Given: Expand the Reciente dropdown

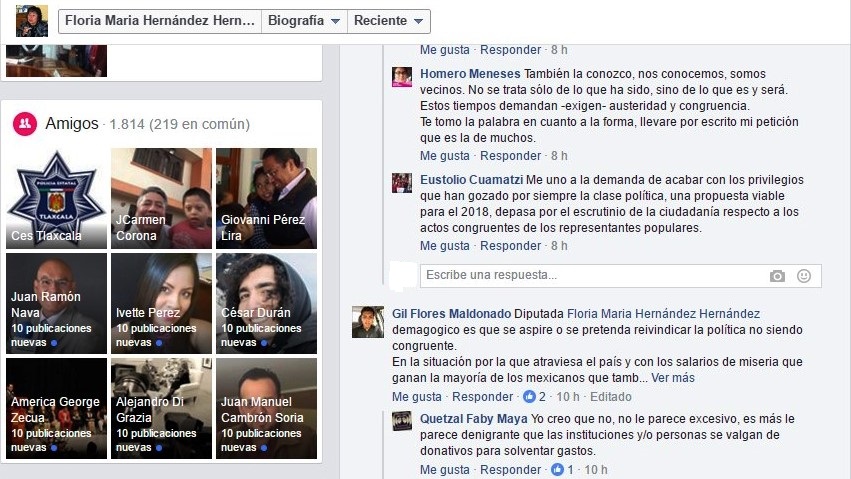Looking at the screenshot, I should pos(389,21).
